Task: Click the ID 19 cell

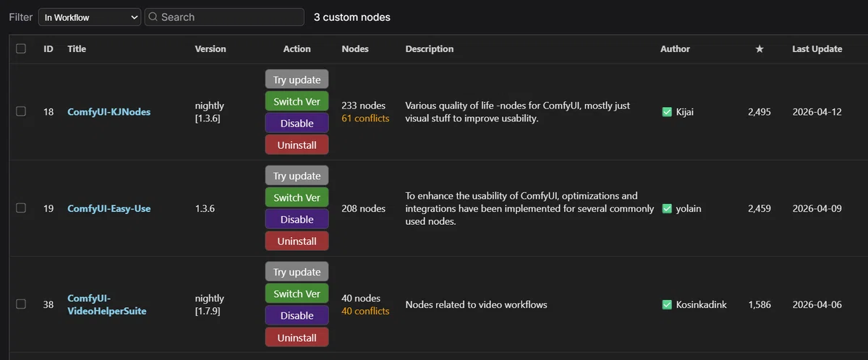Action: pos(48,208)
